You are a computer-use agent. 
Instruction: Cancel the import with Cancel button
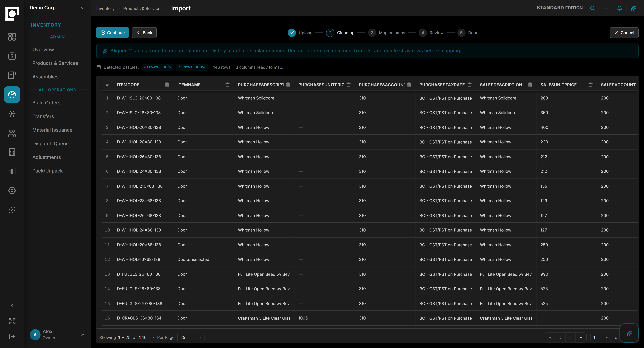click(624, 33)
